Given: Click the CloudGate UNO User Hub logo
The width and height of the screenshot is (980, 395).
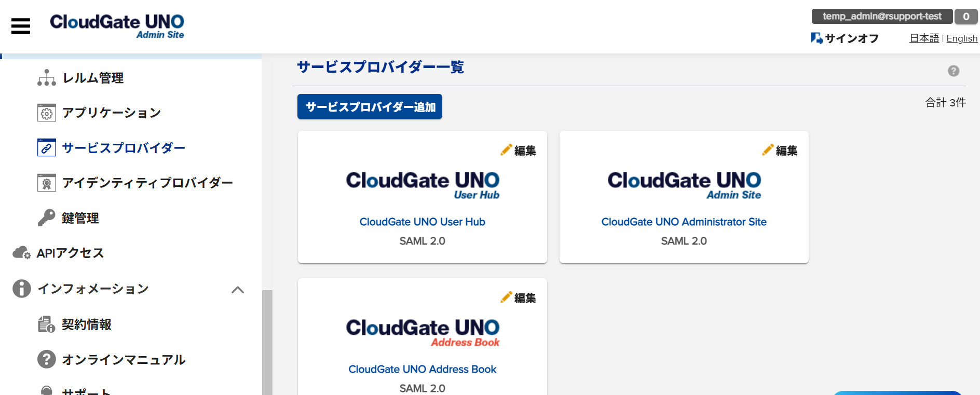Looking at the screenshot, I should (423, 185).
